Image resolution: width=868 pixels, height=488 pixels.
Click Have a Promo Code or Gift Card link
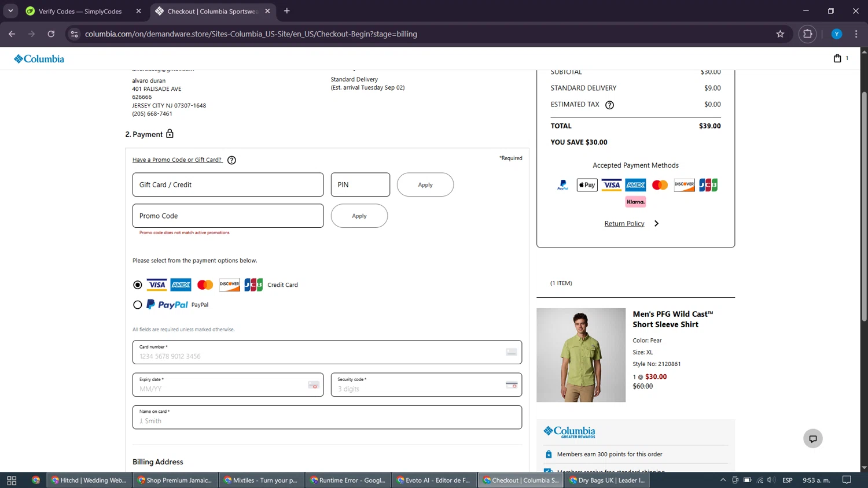point(177,160)
